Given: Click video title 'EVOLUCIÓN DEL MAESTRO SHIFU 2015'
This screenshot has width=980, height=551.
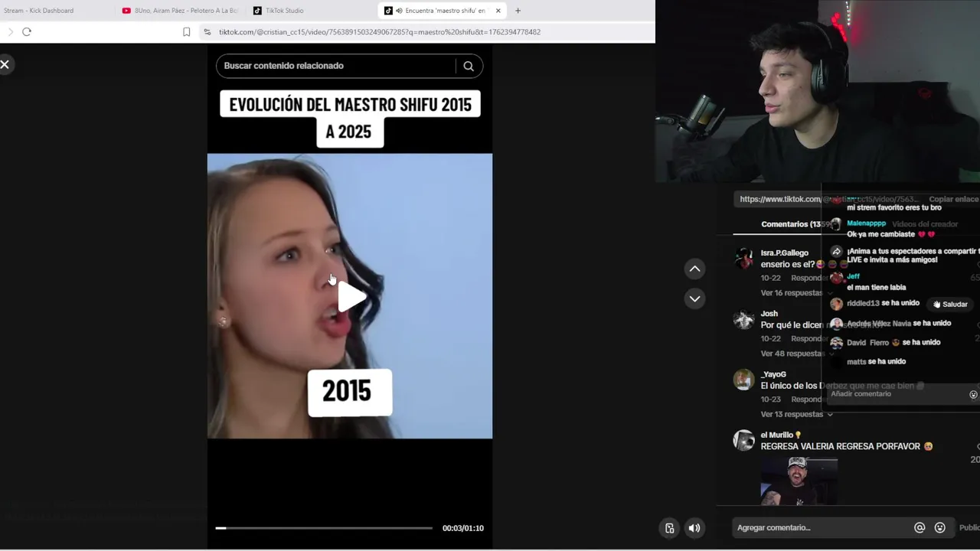Looking at the screenshot, I should (x=350, y=105).
